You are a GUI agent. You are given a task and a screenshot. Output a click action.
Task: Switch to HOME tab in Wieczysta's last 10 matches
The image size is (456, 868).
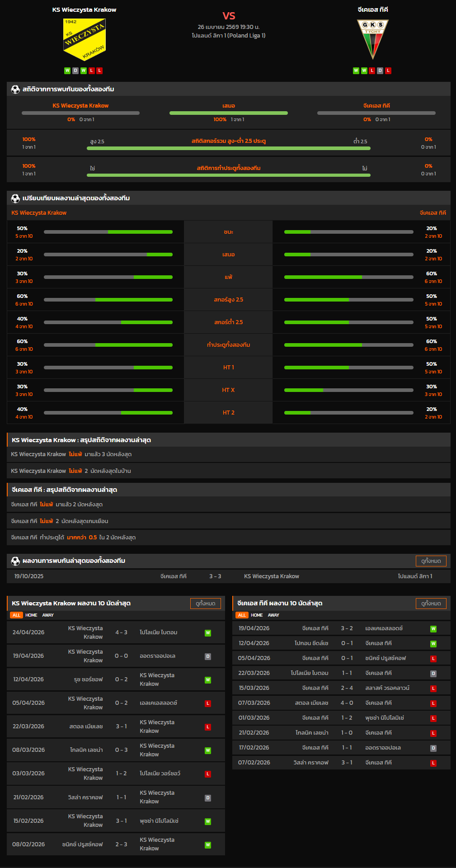[31, 615]
